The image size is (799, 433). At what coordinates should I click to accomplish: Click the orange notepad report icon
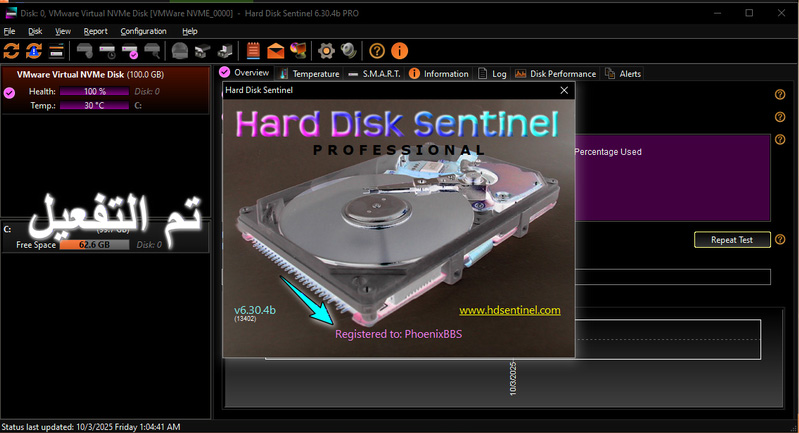pyautogui.click(x=253, y=51)
